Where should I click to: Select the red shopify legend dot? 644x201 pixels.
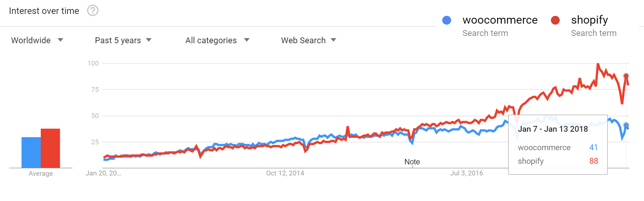tap(555, 20)
